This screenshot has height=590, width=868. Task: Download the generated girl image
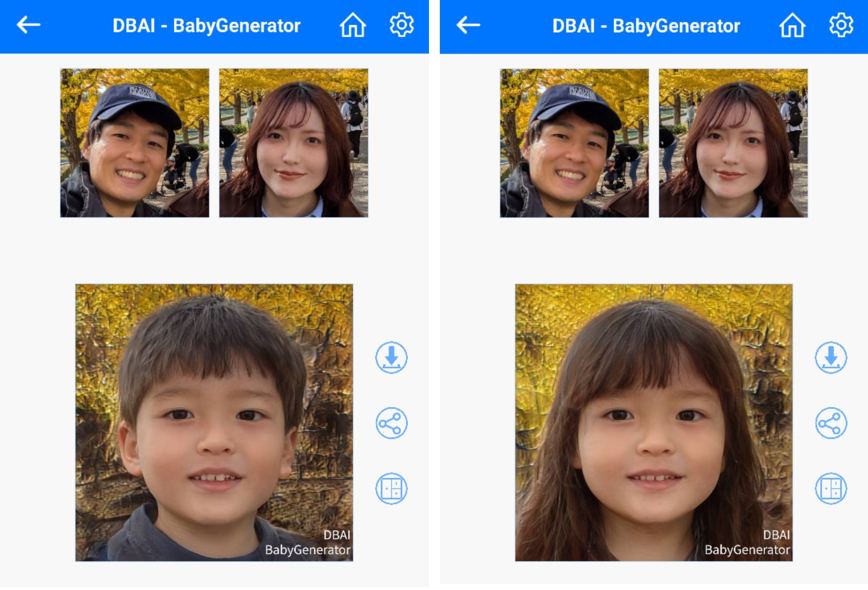(x=831, y=357)
